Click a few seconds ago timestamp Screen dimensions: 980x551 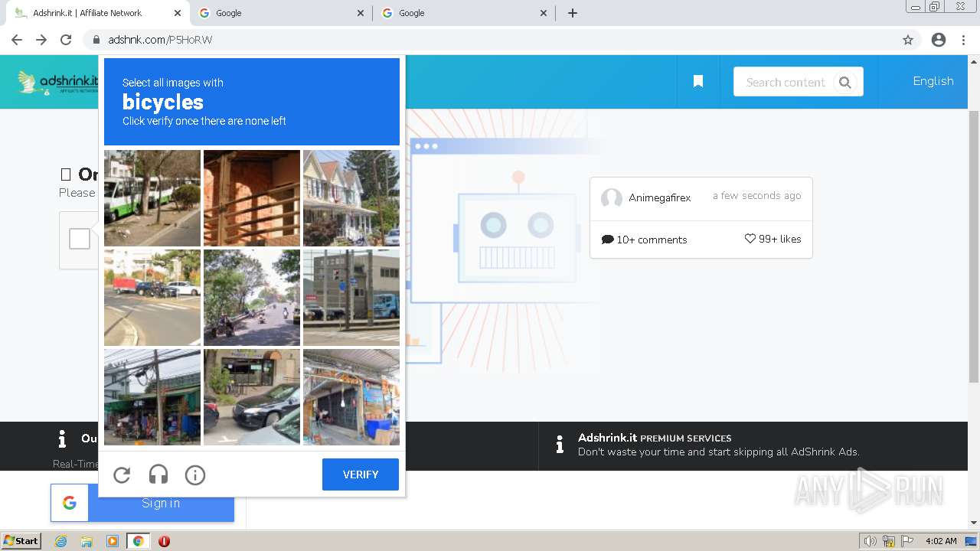[756, 196]
